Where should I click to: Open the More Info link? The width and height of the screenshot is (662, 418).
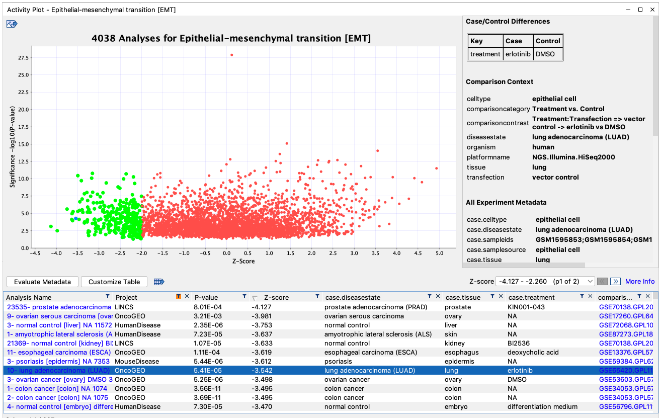[x=640, y=281]
